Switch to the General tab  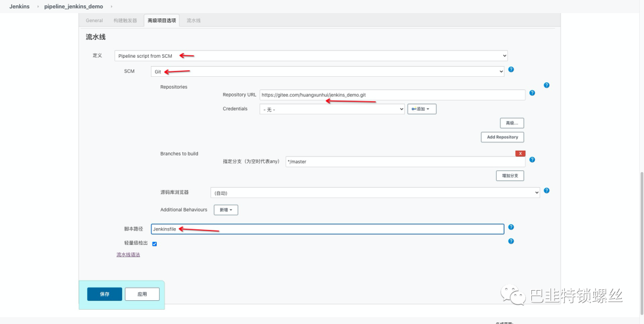coord(94,20)
